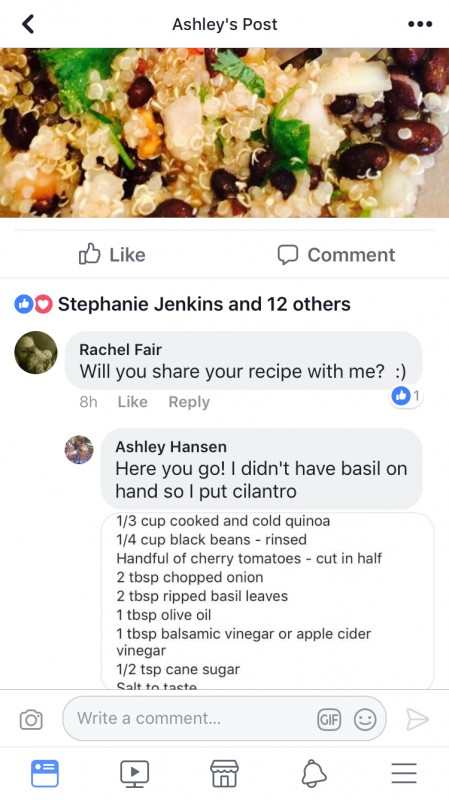Open Rachel Fair's profile picture
The image size is (449, 800).
[36, 353]
